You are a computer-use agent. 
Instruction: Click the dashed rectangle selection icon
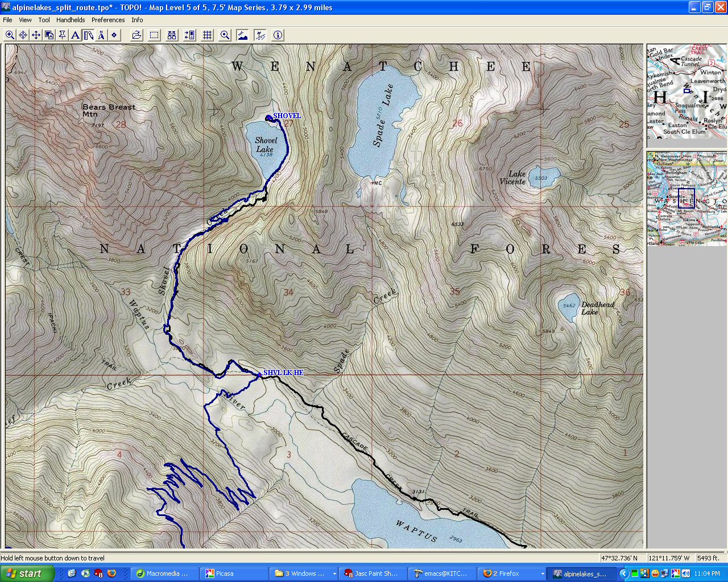154,35
